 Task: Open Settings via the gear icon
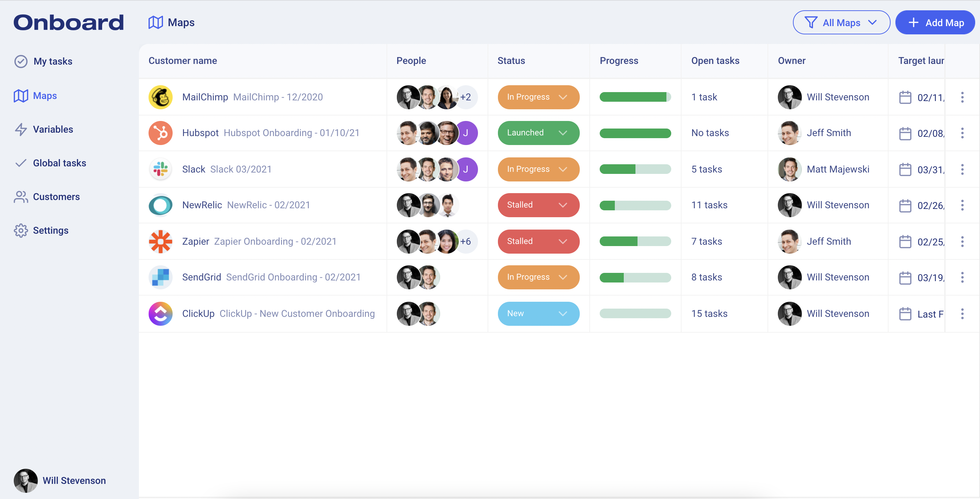coord(21,230)
